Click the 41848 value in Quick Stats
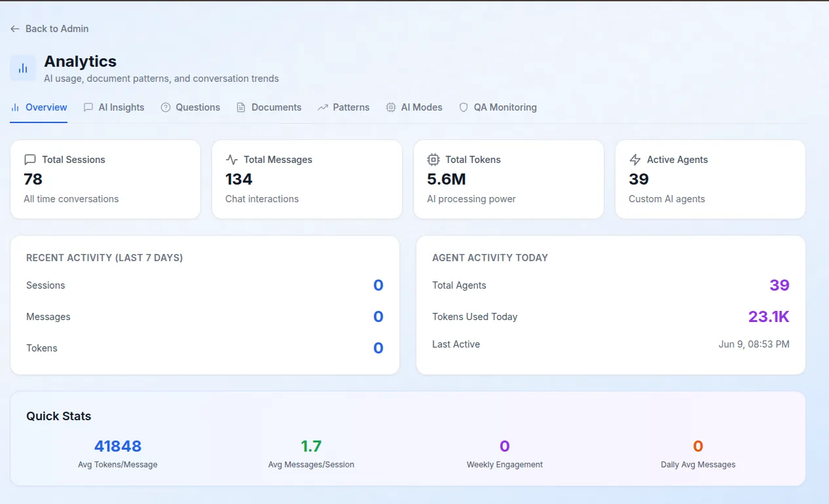The height and width of the screenshot is (504, 829). pos(118,446)
